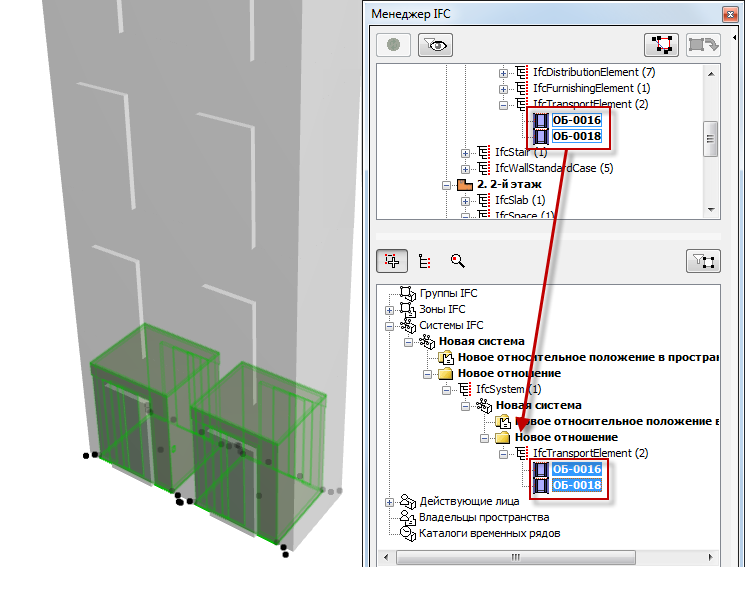
Task: Select IfcStair (1) item
Action: tap(521, 152)
